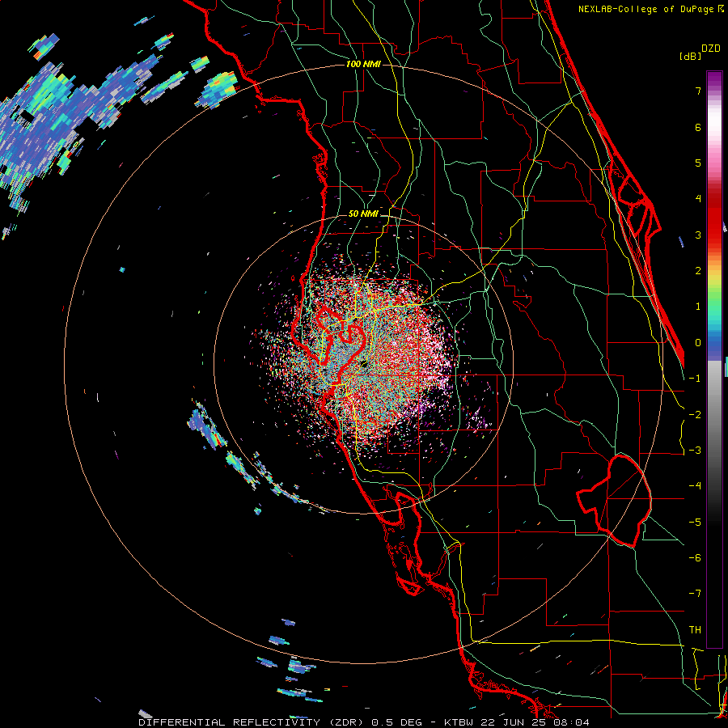Click the Differential Reflectivity caption at the bottom
728x728 pixels.
click(x=364, y=722)
